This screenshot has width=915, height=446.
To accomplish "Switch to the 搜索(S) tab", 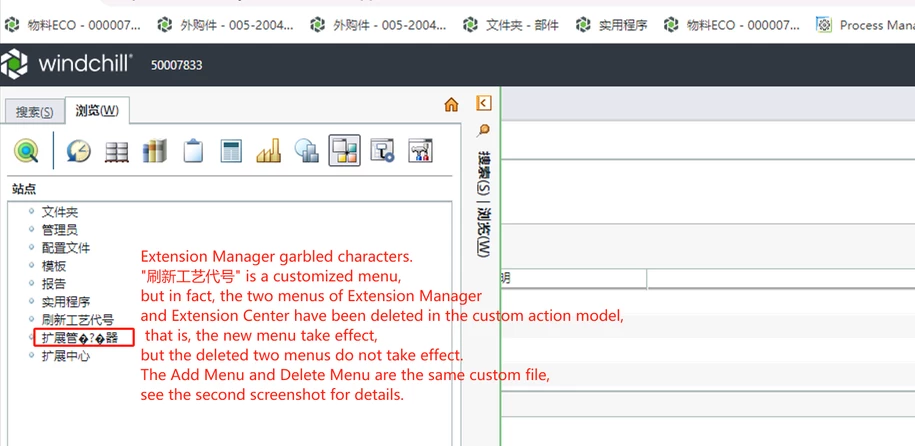I will [x=34, y=112].
